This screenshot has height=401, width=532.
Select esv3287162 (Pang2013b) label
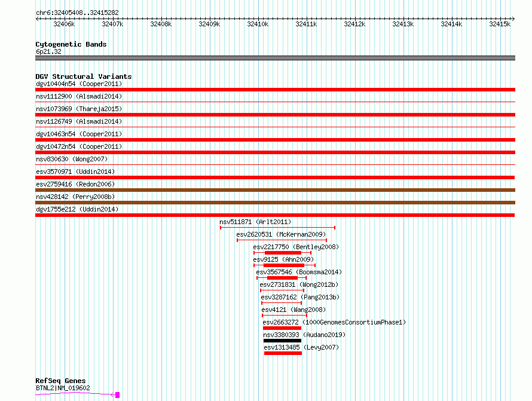pyautogui.click(x=300, y=297)
